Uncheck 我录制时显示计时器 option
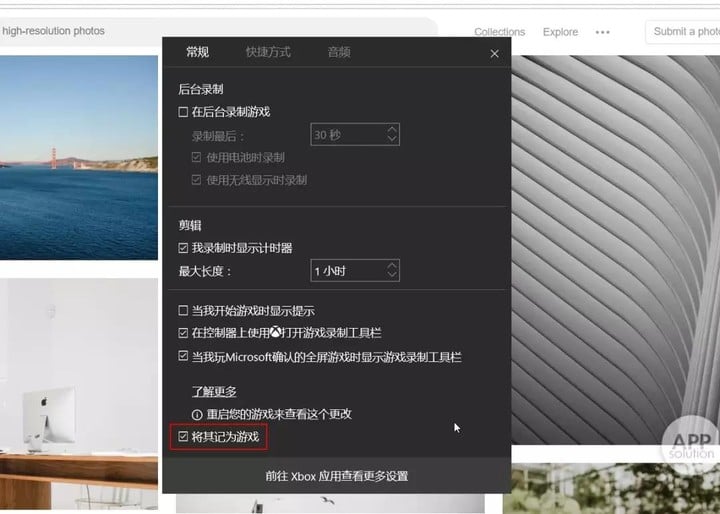The width and height of the screenshot is (720, 514). [183, 248]
